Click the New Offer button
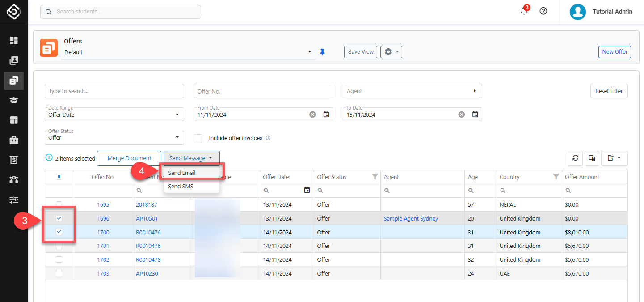This screenshot has height=302, width=644. (x=615, y=52)
